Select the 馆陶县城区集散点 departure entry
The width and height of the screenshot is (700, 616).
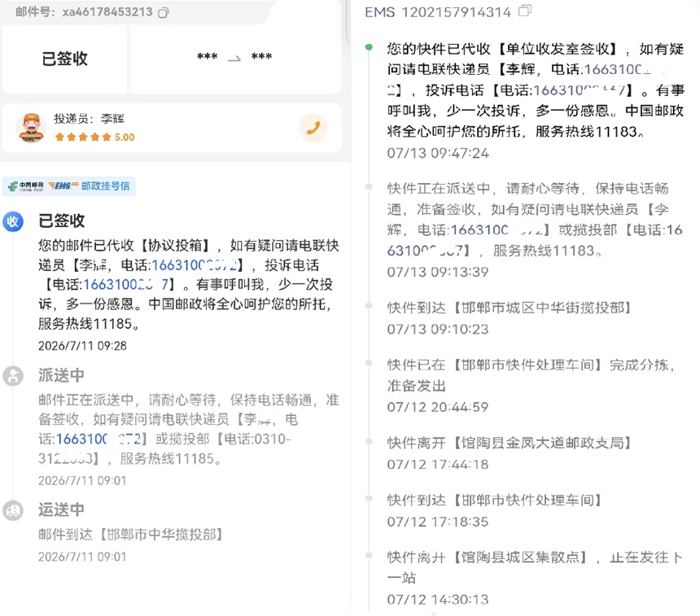[x=535, y=567]
